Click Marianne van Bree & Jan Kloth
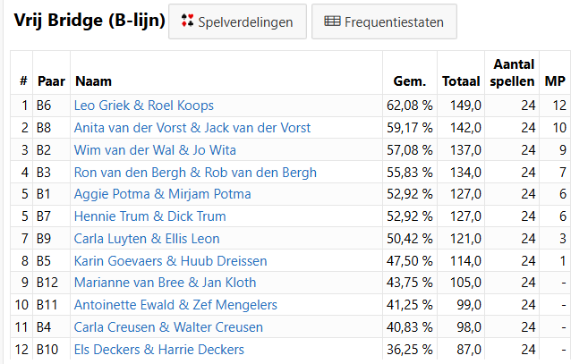This screenshot has height=364, width=588. click(x=165, y=283)
